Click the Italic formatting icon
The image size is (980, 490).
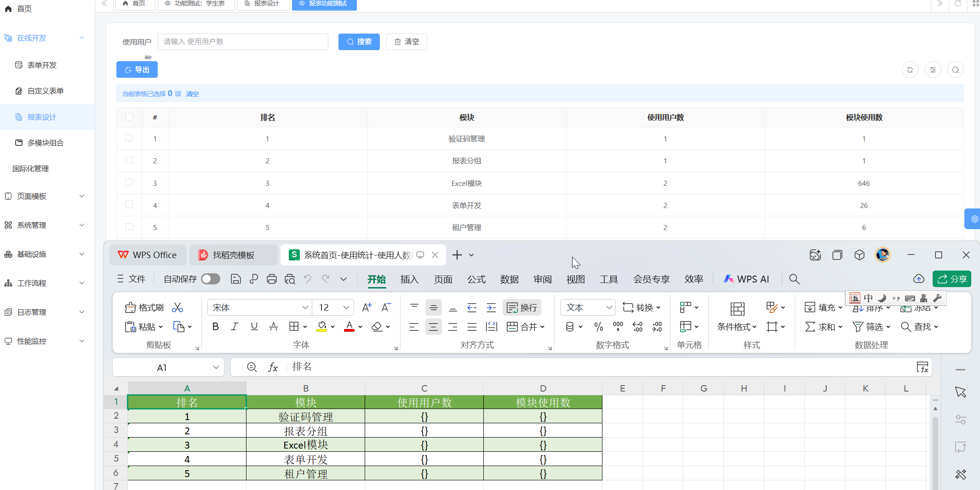pos(235,327)
